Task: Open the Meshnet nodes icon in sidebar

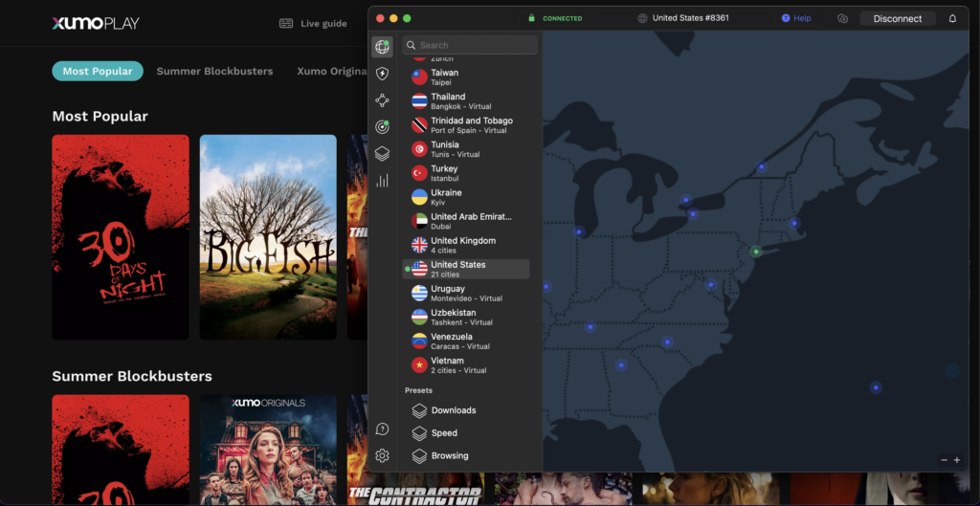Action: (382, 99)
